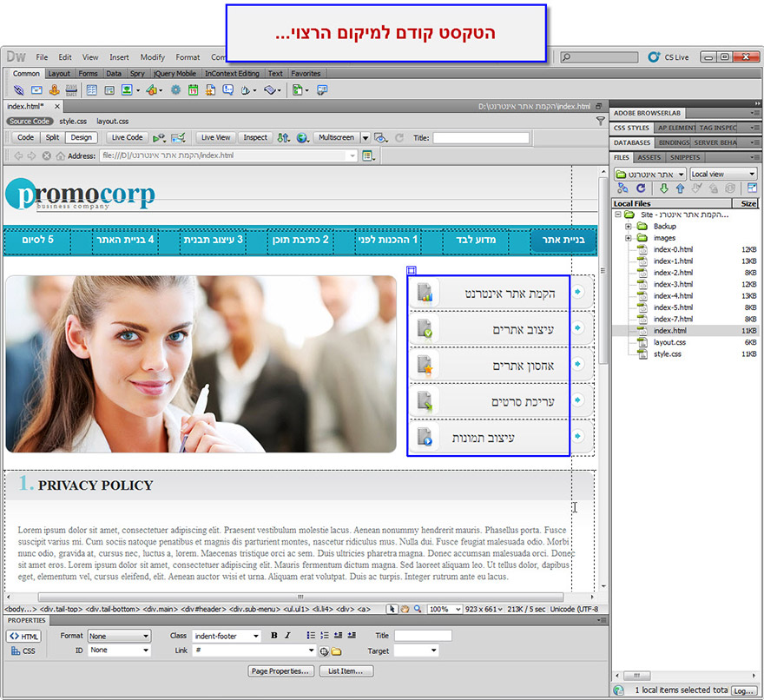
Task: Switch Properties to HTML mode
Action: pyautogui.click(x=24, y=636)
